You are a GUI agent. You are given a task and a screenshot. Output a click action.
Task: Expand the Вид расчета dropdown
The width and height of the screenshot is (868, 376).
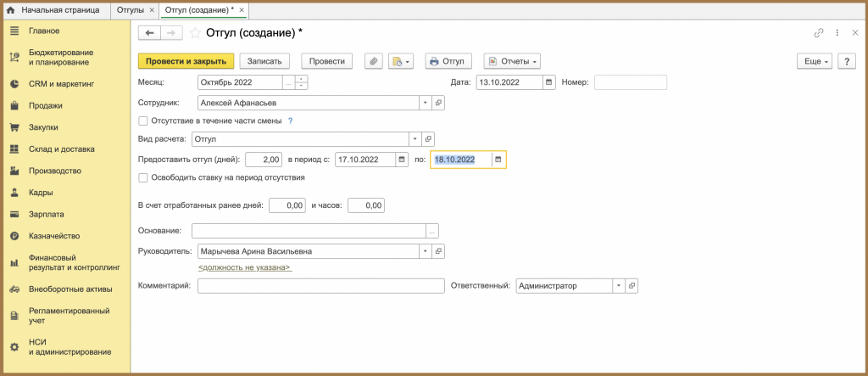(x=415, y=138)
